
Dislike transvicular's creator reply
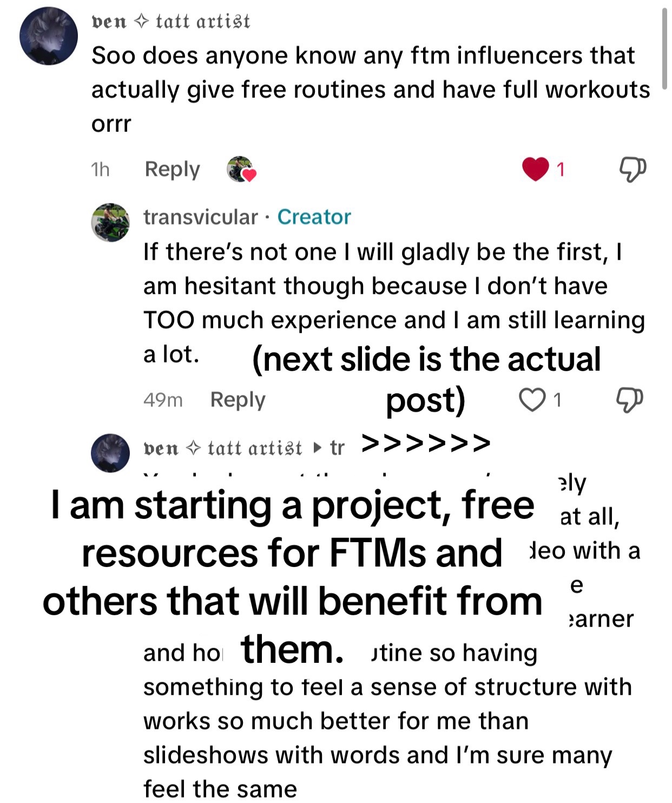pos(630,400)
